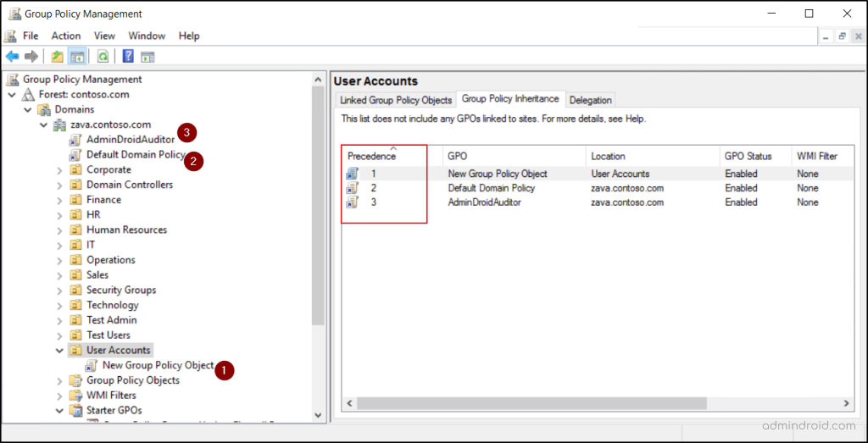Click the title bar application icon

14,14
